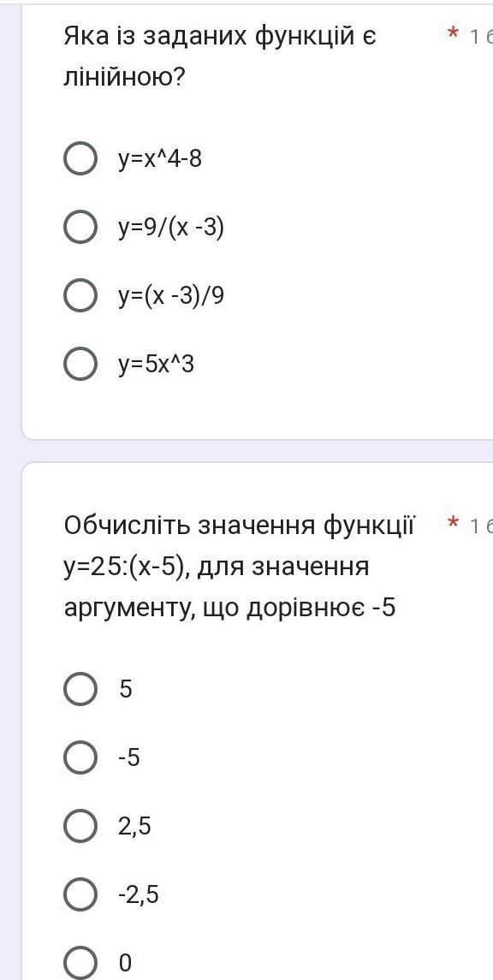The image size is (493, 980).
Task: Select the -2,5 answer radio circle
Action: pos(80,894)
